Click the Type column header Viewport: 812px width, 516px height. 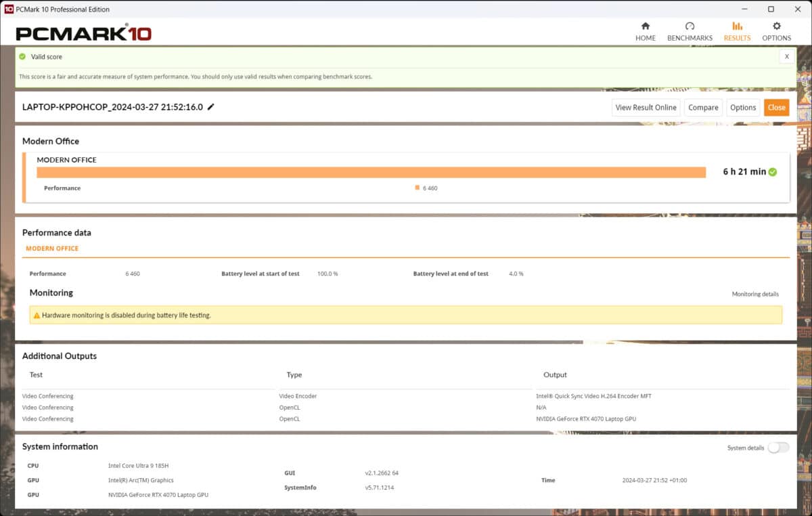294,374
